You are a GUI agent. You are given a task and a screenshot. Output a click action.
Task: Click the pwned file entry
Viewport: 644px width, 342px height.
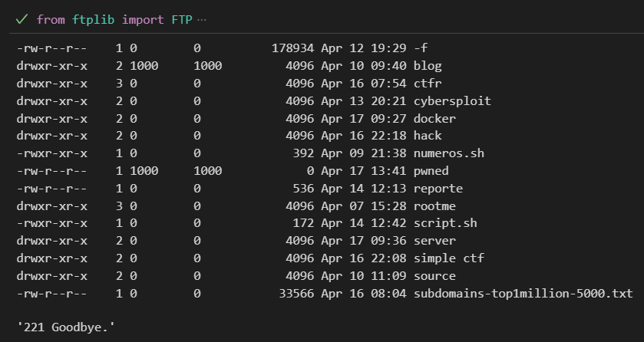click(431, 171)
